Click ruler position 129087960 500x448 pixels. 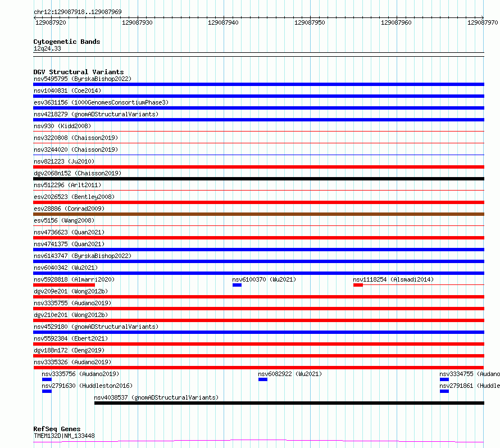(396, 22)
